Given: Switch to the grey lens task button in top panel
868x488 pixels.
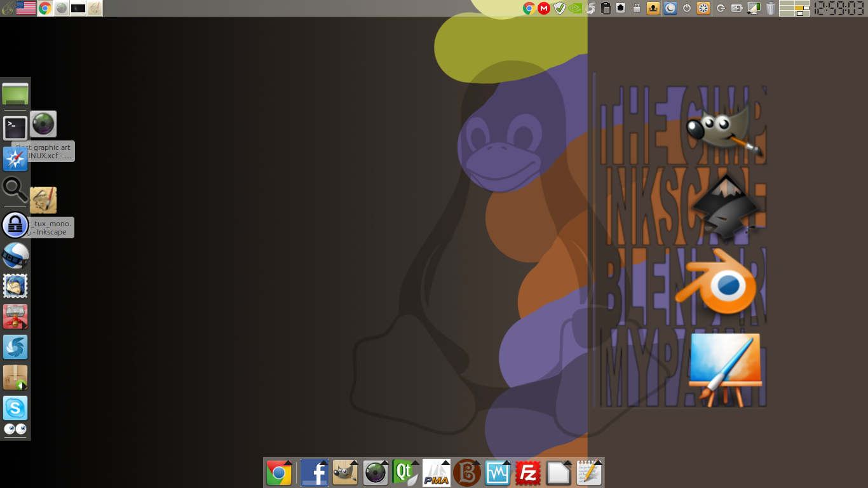Looking at the screenshot, I should pos(62,8).
